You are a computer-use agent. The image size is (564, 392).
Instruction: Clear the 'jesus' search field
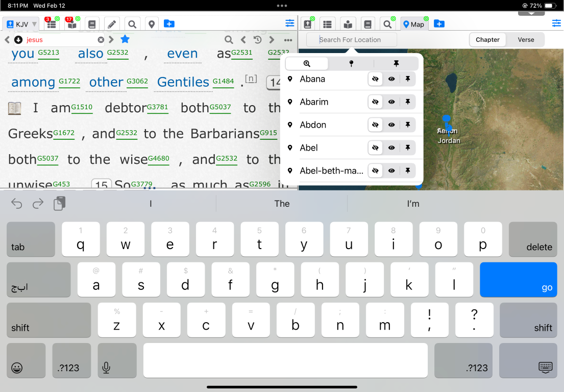101,40
